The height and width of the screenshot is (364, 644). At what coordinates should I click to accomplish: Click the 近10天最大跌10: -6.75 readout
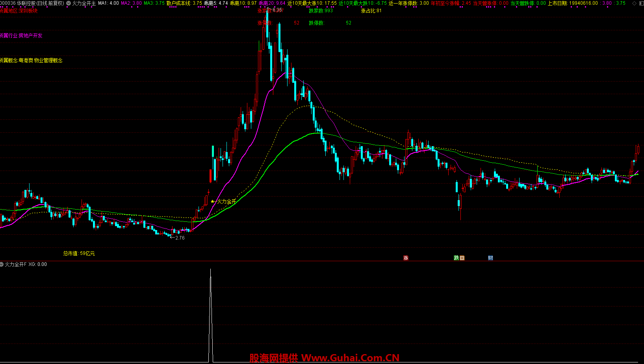[363, 3]
